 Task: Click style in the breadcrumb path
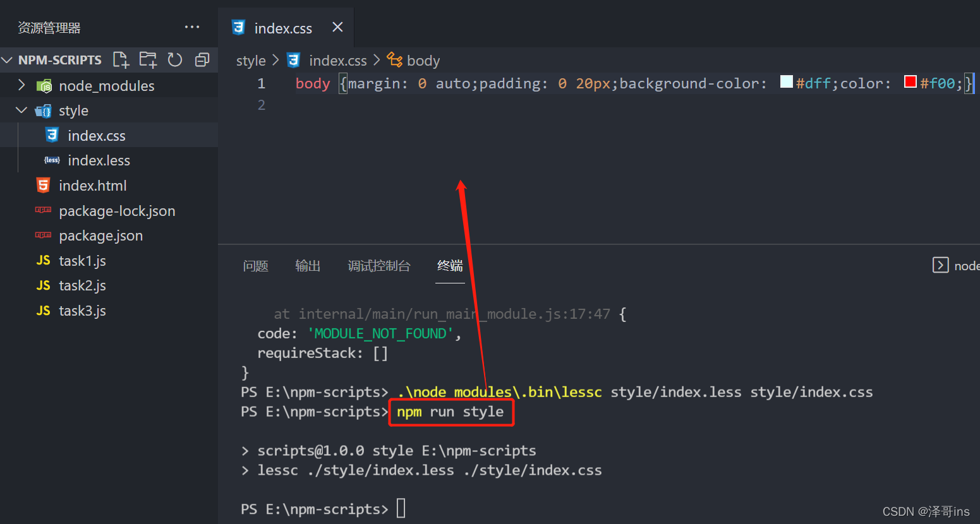(250, 60)
